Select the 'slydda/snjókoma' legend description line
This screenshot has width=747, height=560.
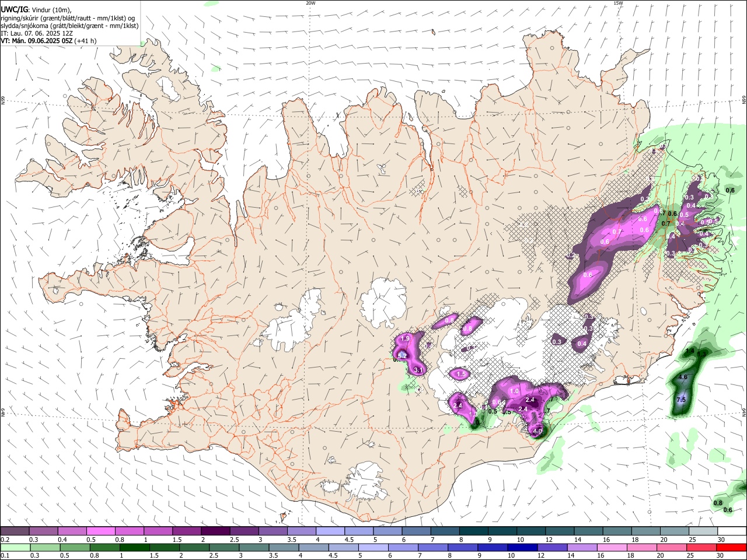pos(69,26)
